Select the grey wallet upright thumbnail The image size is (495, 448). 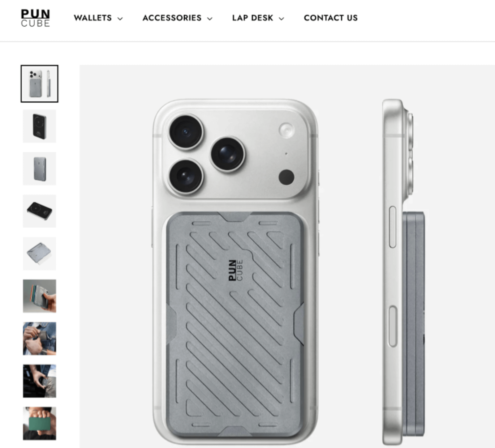pos(40,169)
